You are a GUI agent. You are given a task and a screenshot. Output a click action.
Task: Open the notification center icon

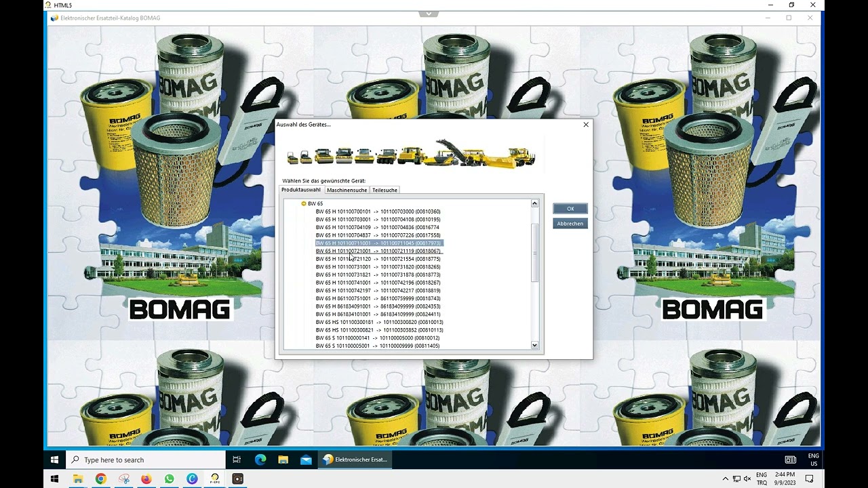809,479
